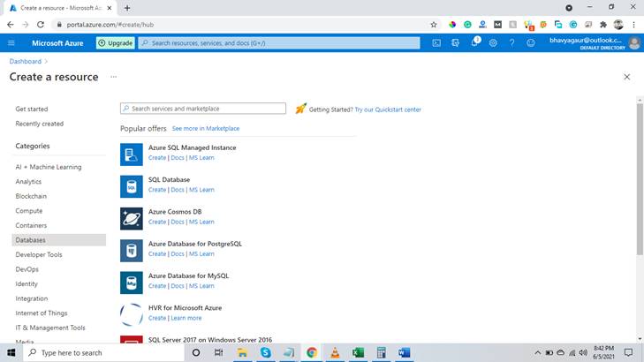Open a new browser tab
Viewport: 644px width, 362px height.
[x=127, y=8]
